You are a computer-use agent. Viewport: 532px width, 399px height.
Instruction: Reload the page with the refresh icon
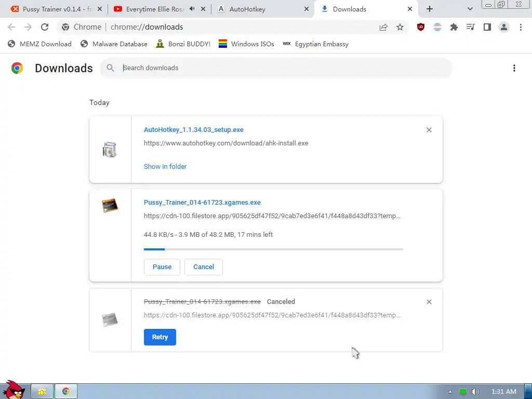45,27
